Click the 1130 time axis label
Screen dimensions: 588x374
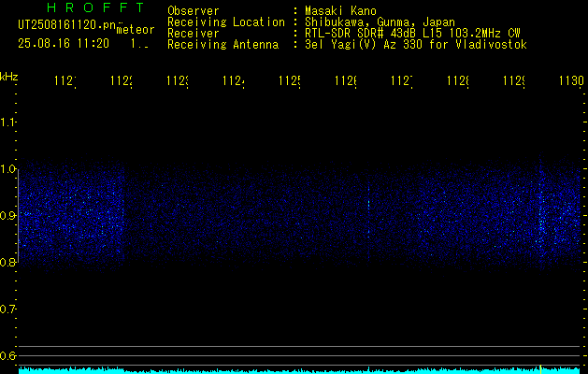click(x=571, y=81)
